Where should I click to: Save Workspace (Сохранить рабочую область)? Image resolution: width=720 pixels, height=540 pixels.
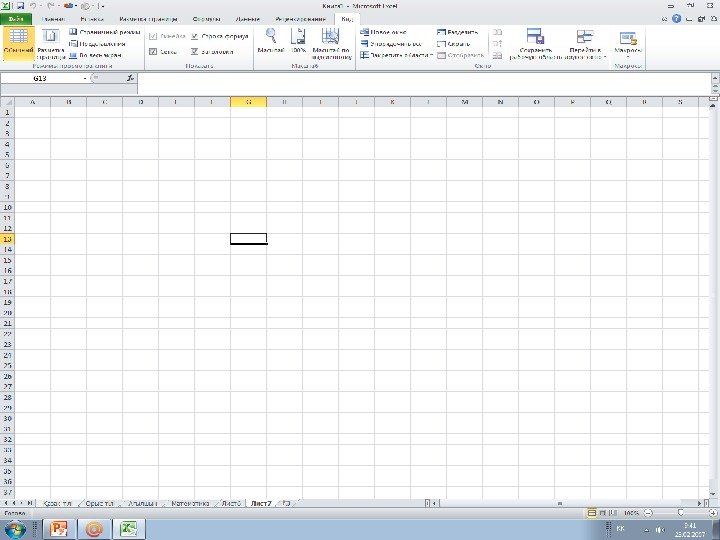[x=535, y=44]
